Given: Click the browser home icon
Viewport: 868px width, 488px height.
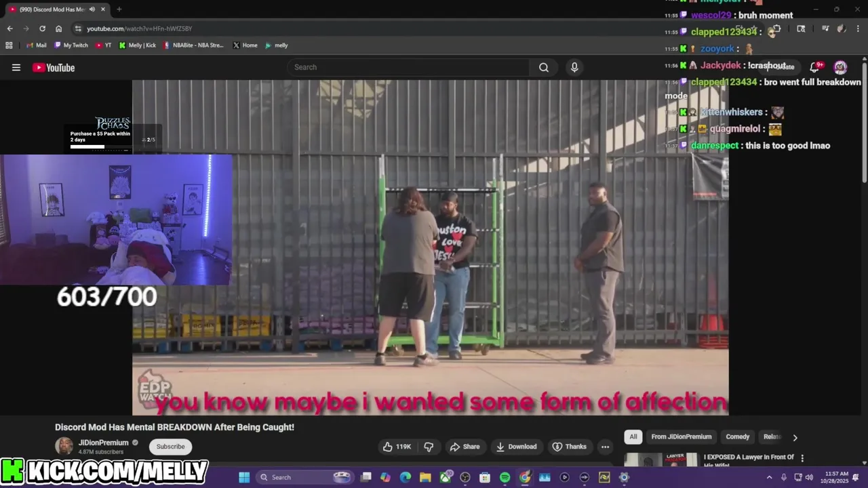Looking at the screenshot, I should coord(58,28).
